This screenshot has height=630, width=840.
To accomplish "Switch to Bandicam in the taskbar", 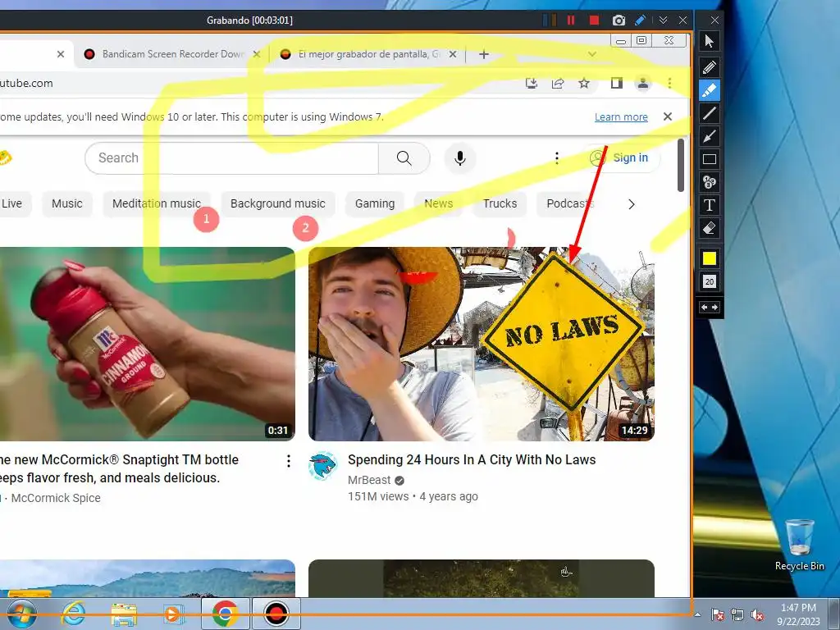I will [276, 614].
